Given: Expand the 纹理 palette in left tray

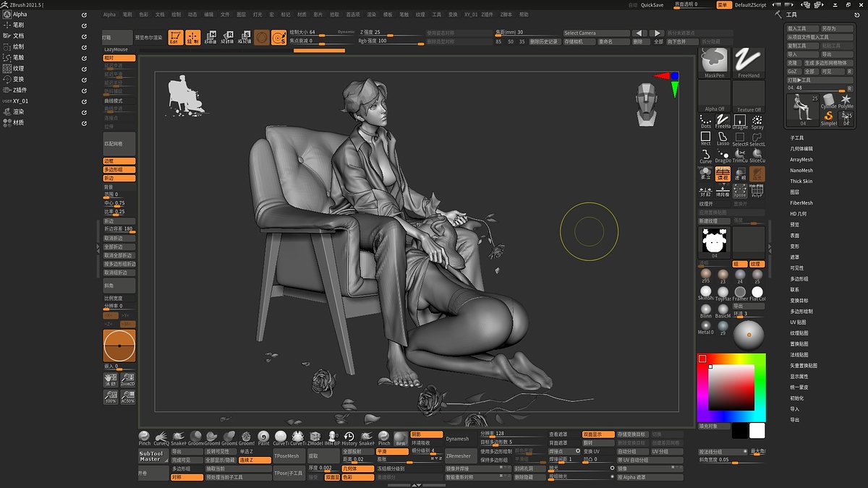Looking at the screenshot, I should (x=19, y=68).
